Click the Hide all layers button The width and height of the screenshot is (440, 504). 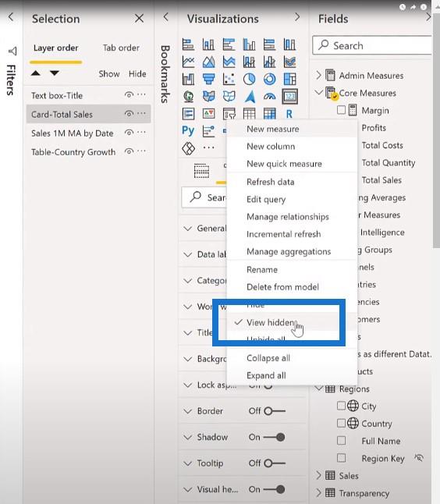137,74
